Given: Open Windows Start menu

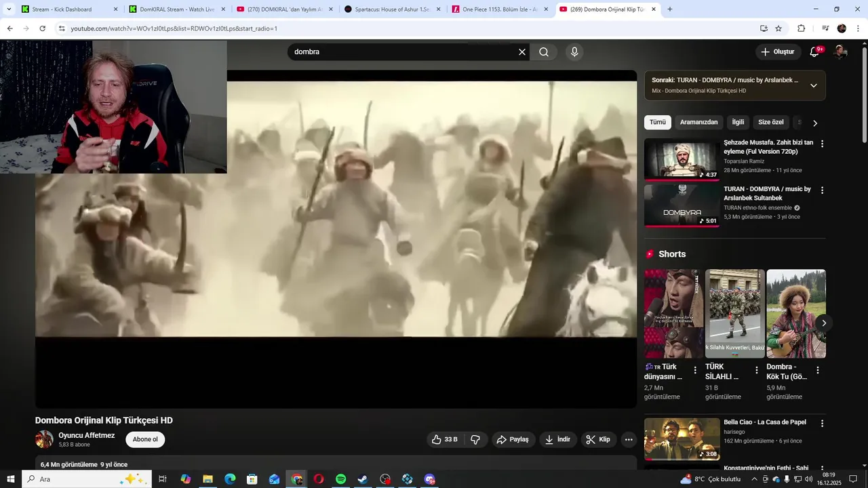Looking at the screenshot, I should (10, 479).
